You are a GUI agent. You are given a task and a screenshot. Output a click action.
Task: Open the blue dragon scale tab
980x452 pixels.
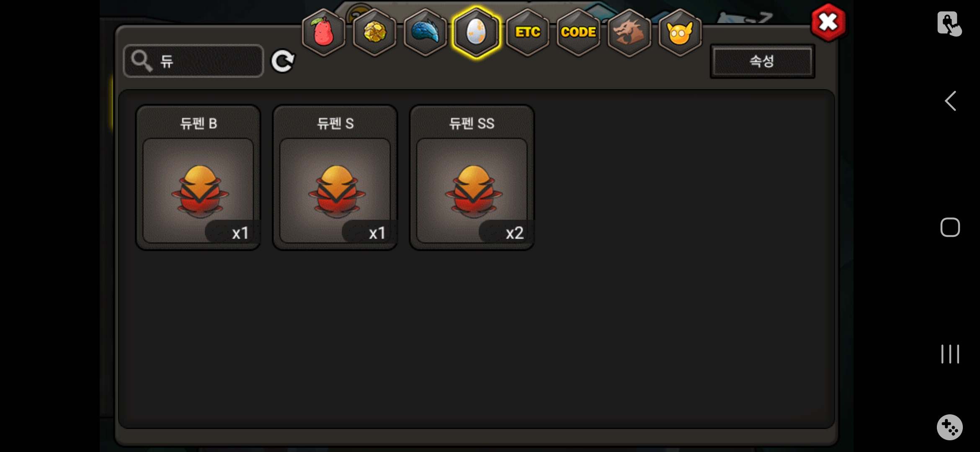(x=425, y=32)
